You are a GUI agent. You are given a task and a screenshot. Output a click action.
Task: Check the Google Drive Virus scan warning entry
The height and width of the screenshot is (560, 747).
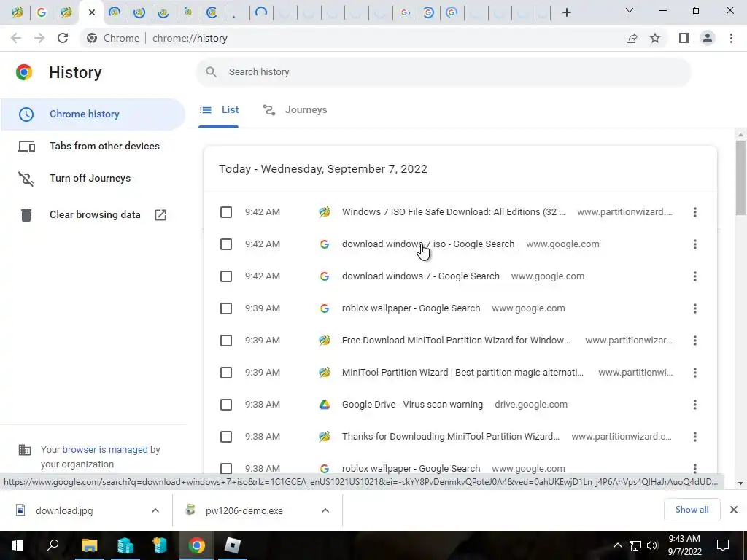pos(226,405)
